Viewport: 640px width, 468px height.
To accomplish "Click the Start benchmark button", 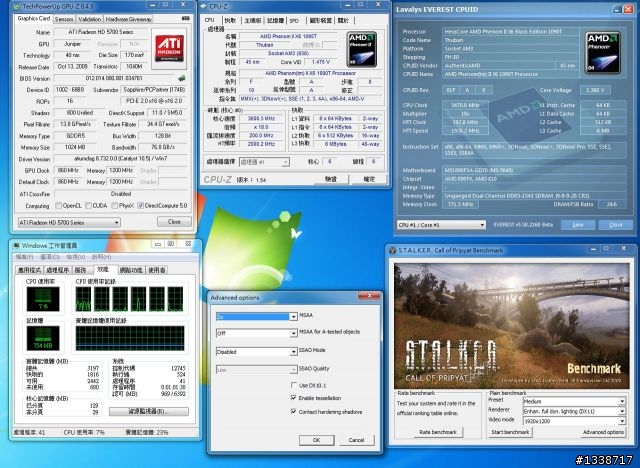I will click(510, 432).
